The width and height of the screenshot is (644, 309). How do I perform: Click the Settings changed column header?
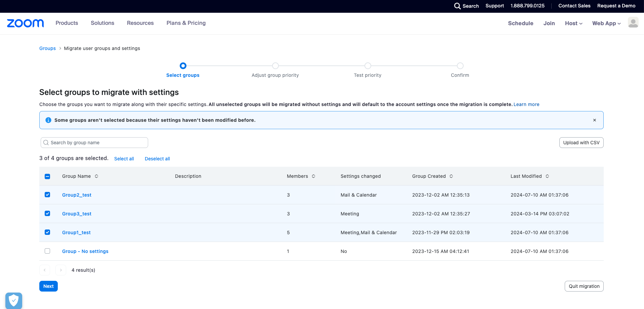tap(360, 176)
